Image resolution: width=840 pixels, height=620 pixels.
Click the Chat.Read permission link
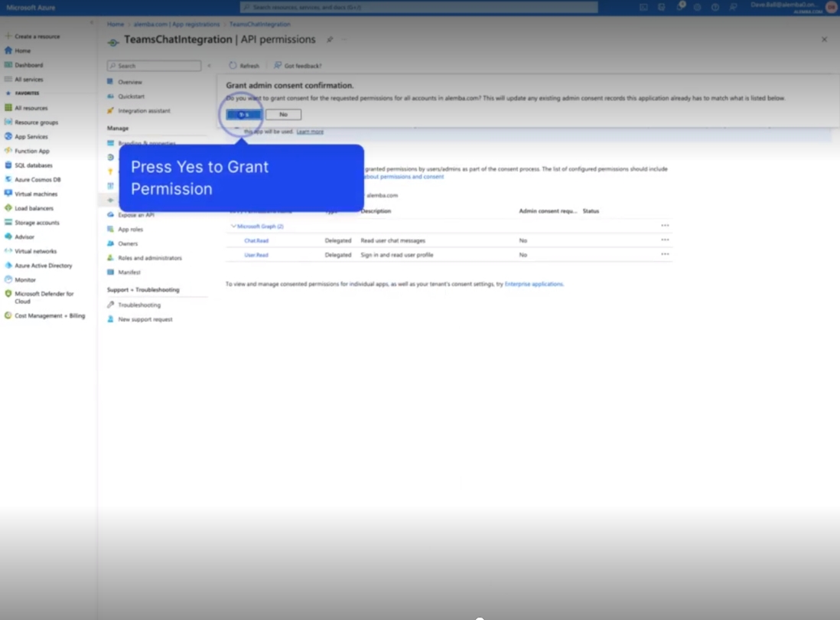tap(256, 240)
